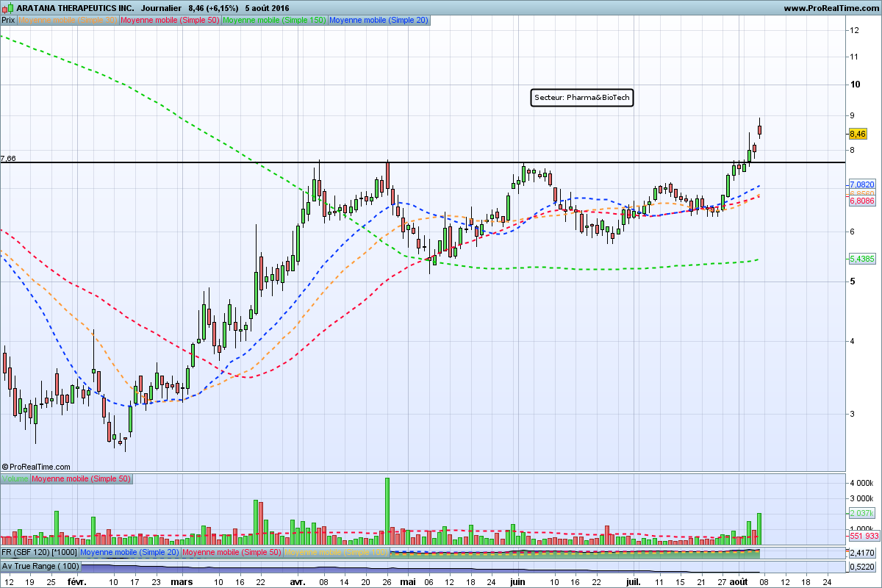The height and width of the screenshot is (588, 882).
Task: Click the 4 000k mark on the volume axis
Action: 861,484
